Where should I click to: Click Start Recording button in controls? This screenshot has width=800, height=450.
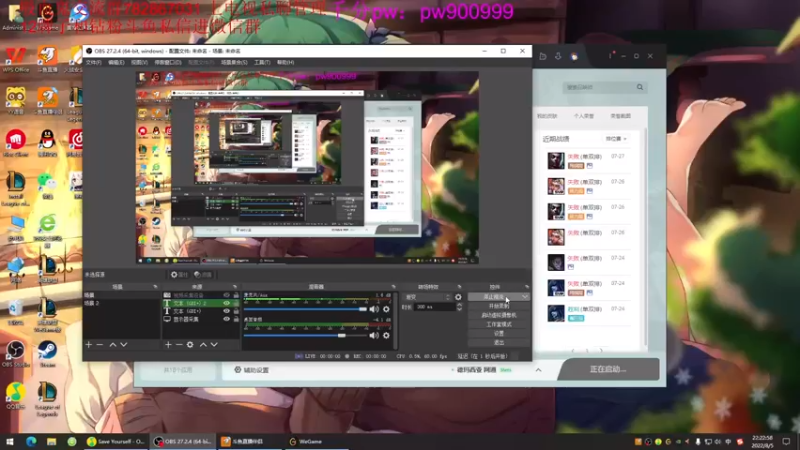click(x=499, y=306)
